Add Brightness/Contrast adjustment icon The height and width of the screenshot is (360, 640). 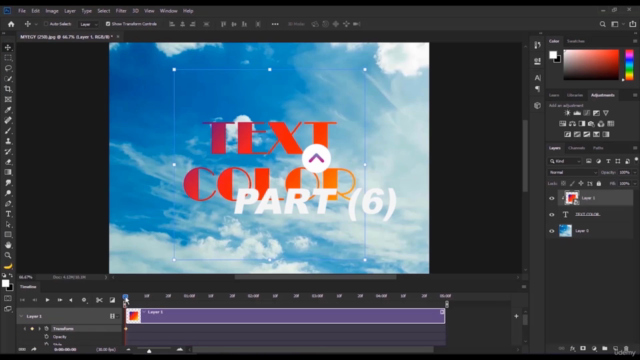pyautogui.click(x=567, y=113)
